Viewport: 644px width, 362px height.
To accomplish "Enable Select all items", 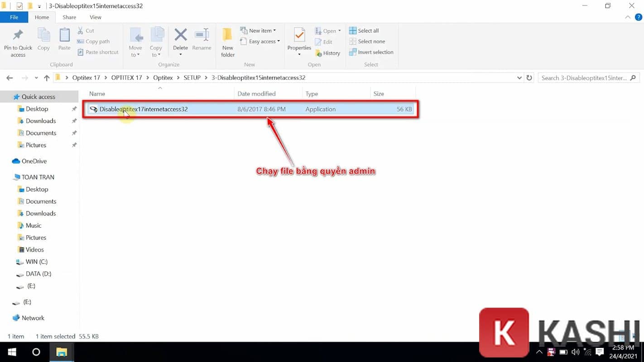I will [364, 30].
